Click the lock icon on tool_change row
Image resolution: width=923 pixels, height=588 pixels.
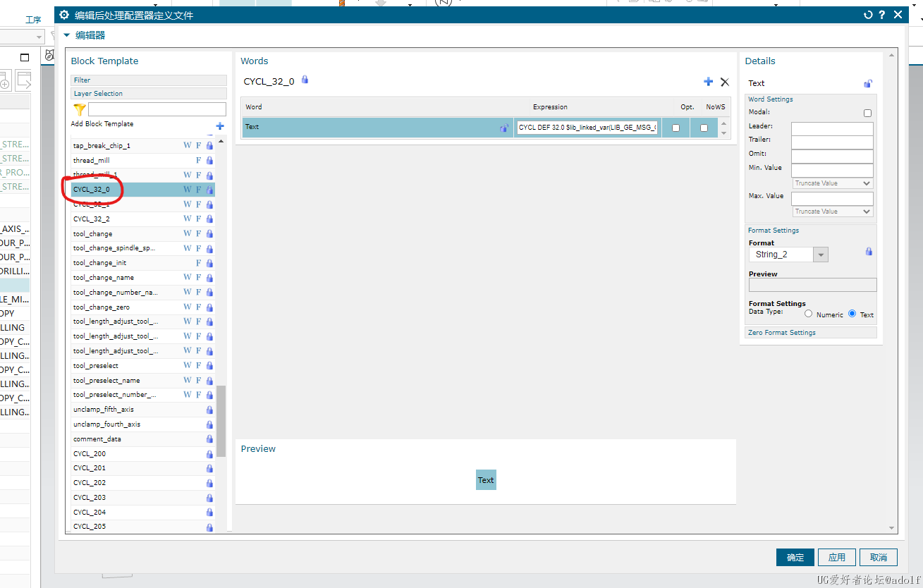[x=209, y=234]
